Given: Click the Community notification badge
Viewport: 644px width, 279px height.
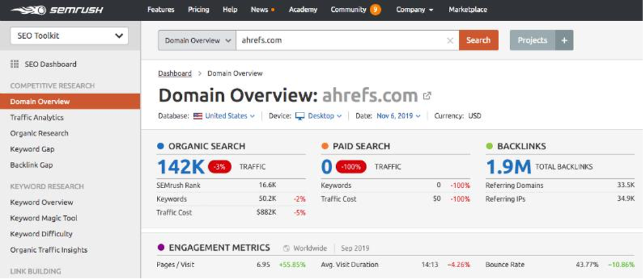Looking at the screenshot, I should [x=375, y=10].
